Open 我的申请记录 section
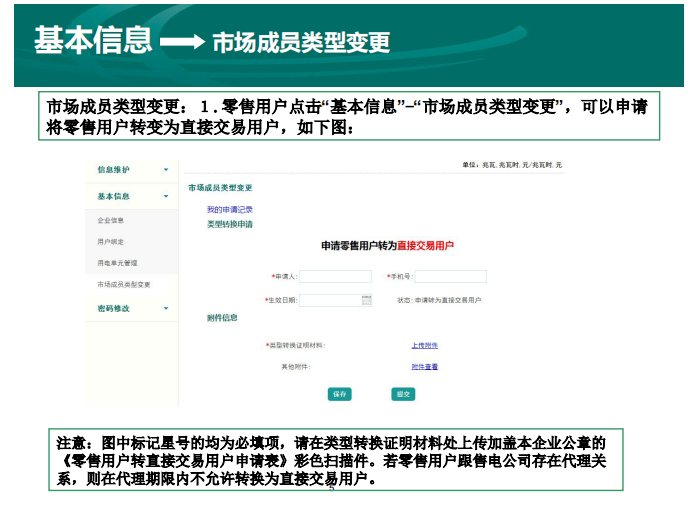Image resolution: width=690 pixels, height=505 pixels. pyautogui.click(x=229, y=210)
